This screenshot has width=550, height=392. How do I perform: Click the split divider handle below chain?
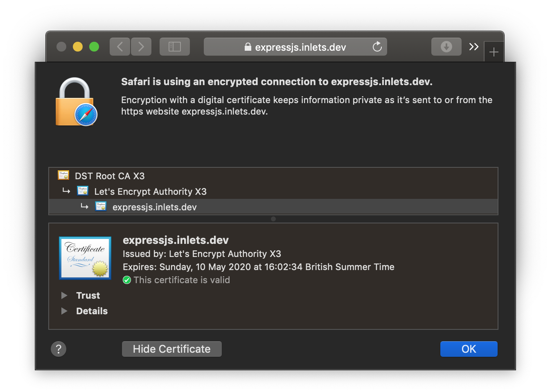[273, 219]
